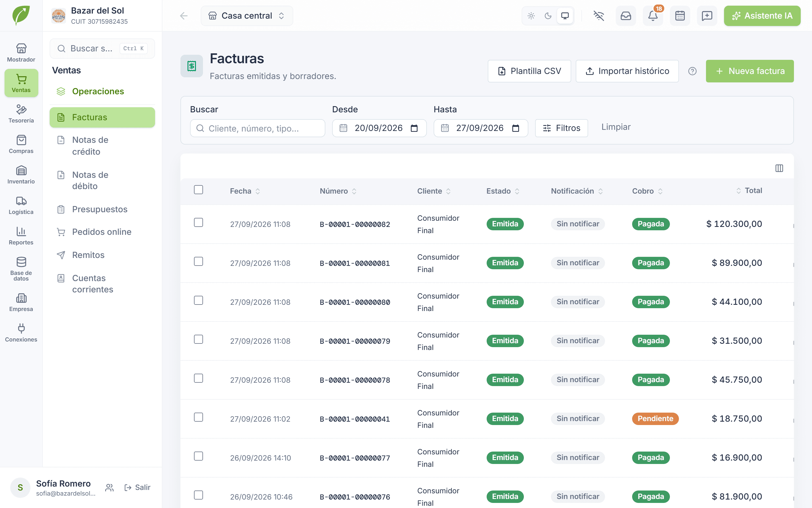Open the Mostrador section
Image resolution: width=812 pixels, height=508 pixels.
tap(21, 52)
